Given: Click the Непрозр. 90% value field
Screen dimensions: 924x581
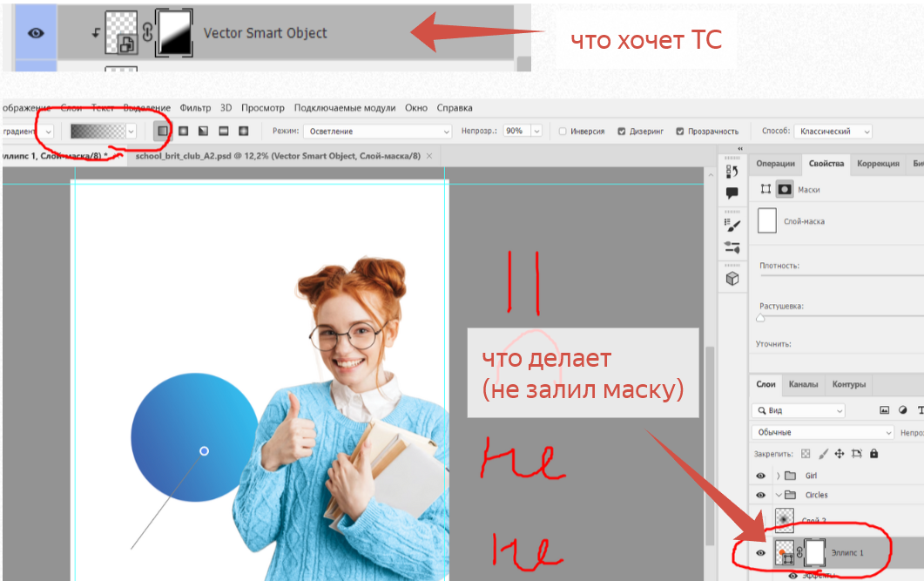Looking at the screenshot, I should (516, 132).
